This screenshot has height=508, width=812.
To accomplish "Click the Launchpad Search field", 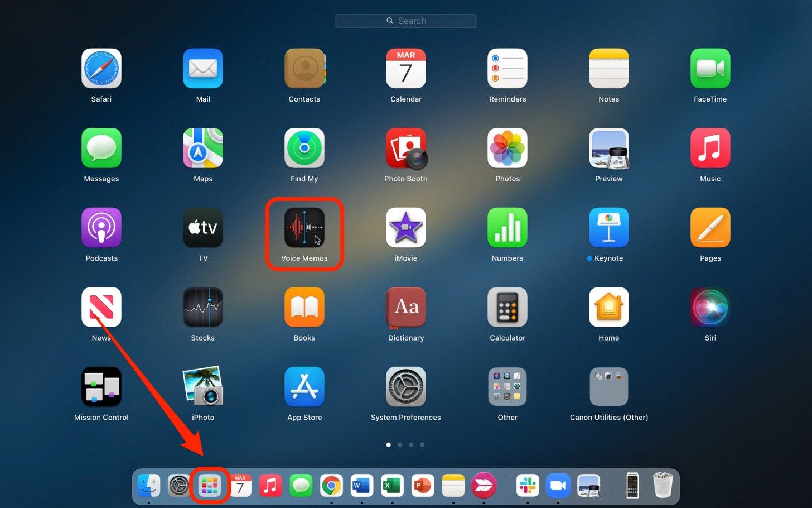I will pyautogui.click(x=406, y=21).
